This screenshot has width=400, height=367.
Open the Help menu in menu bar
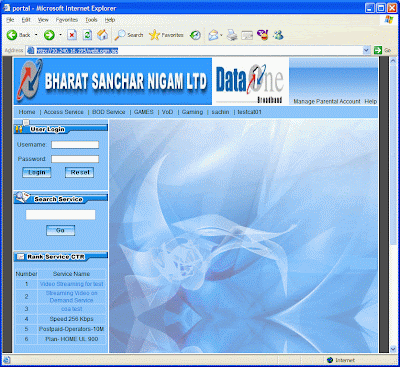pyautogui.click(x=110, y=20)
